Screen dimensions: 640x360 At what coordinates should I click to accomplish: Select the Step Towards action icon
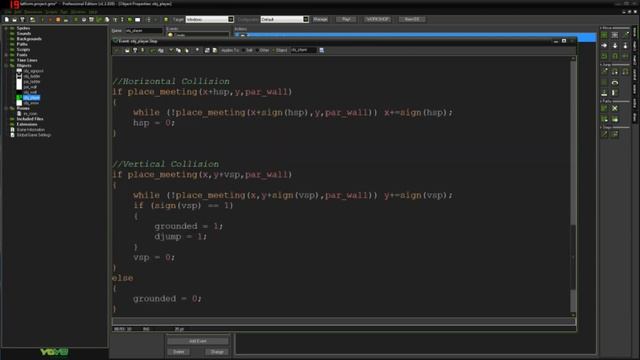pos(604,134)
